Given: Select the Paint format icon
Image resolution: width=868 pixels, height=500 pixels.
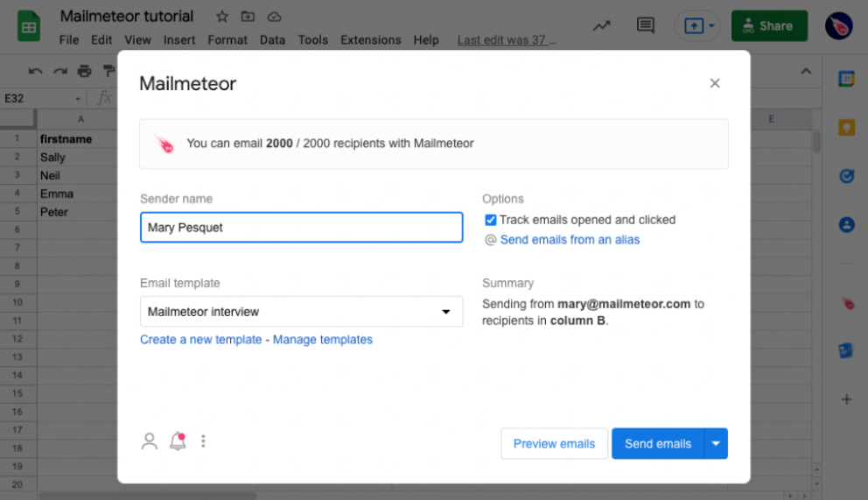Looking at the screenshot, I should (x=109, y=71).
